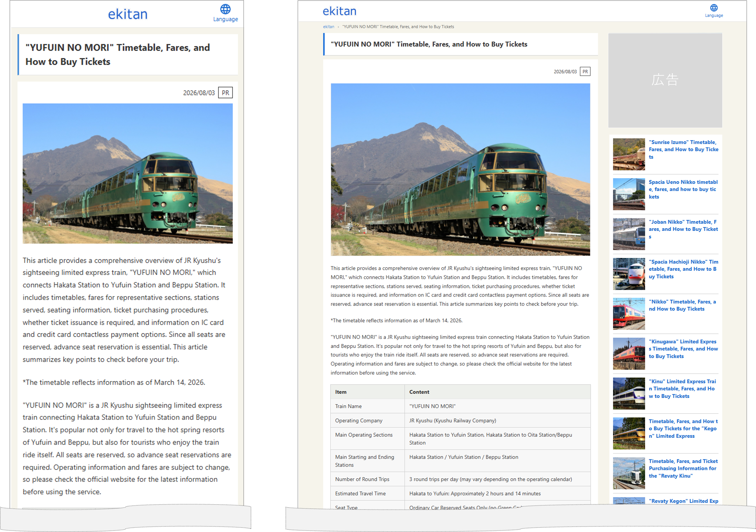This screenshot has width=756, height=532.
Task: Click the "YUFUIN NO MORI" table value cell
Action: 497,406
